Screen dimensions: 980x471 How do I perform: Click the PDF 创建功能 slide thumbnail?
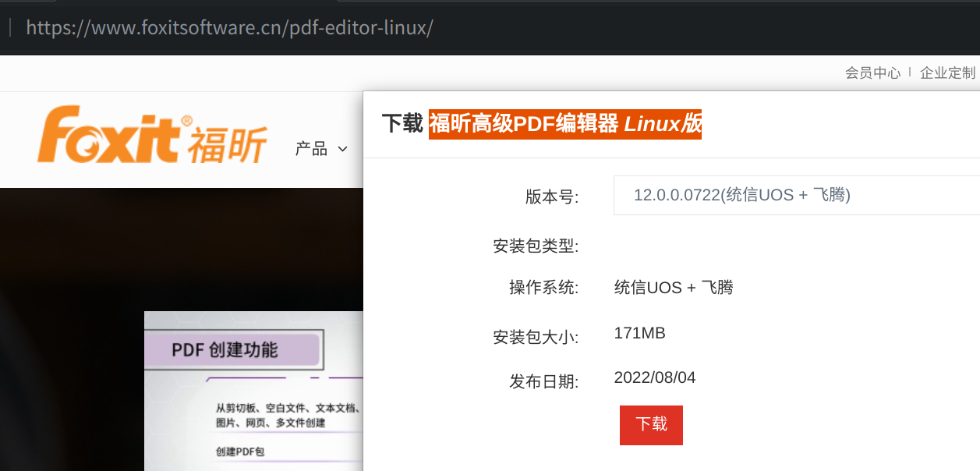pos(254,391)
